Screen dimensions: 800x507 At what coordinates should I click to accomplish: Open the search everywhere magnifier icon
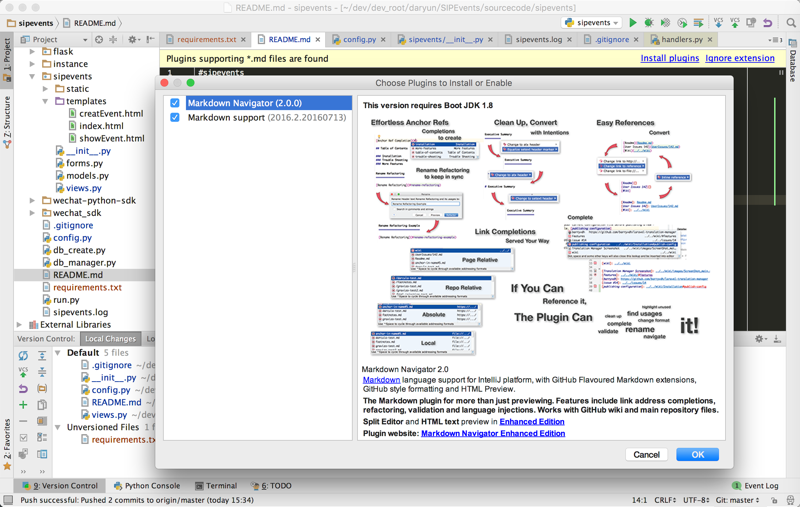tap(791, 22)
